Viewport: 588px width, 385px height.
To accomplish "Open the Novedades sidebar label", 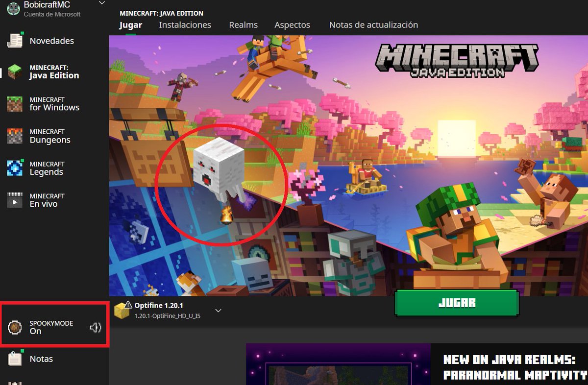I will pyautogui.click(x=52, y=41).
